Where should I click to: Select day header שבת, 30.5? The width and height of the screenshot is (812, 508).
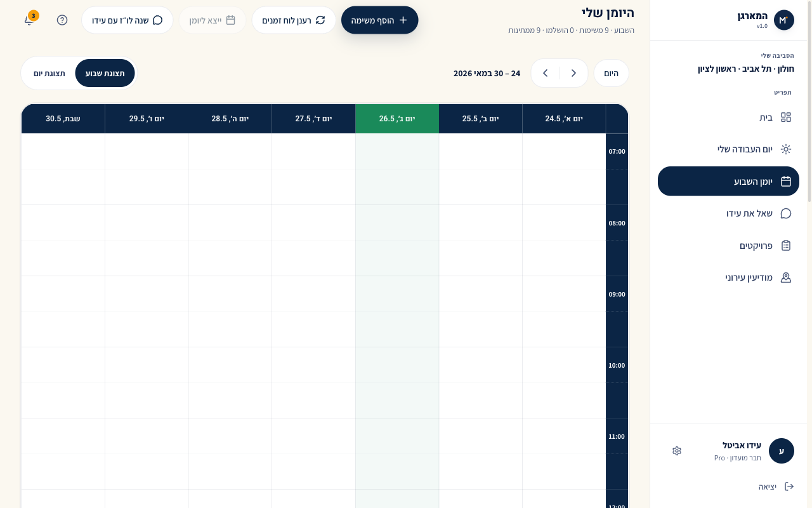click(63, 119)
